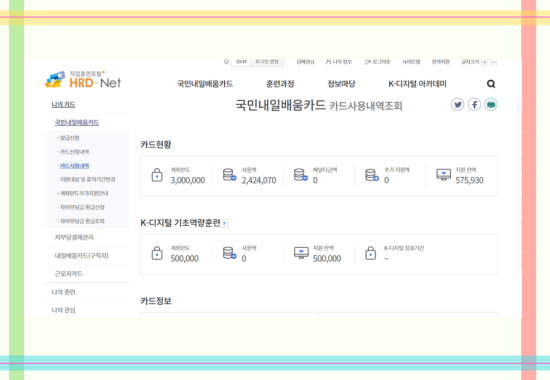Open 자비부담금 환급신청 sidebar item

point(81,207)
